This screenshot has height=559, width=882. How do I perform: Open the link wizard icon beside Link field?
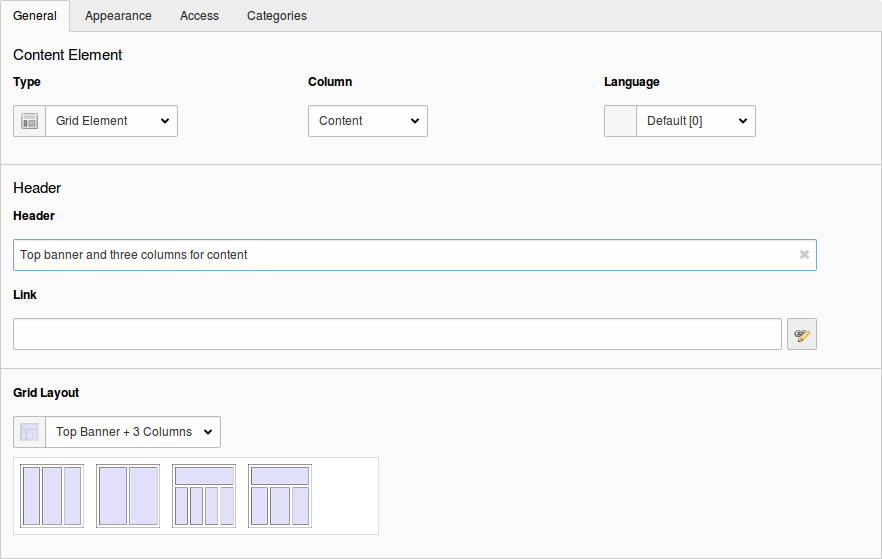[x=801, y=334]
